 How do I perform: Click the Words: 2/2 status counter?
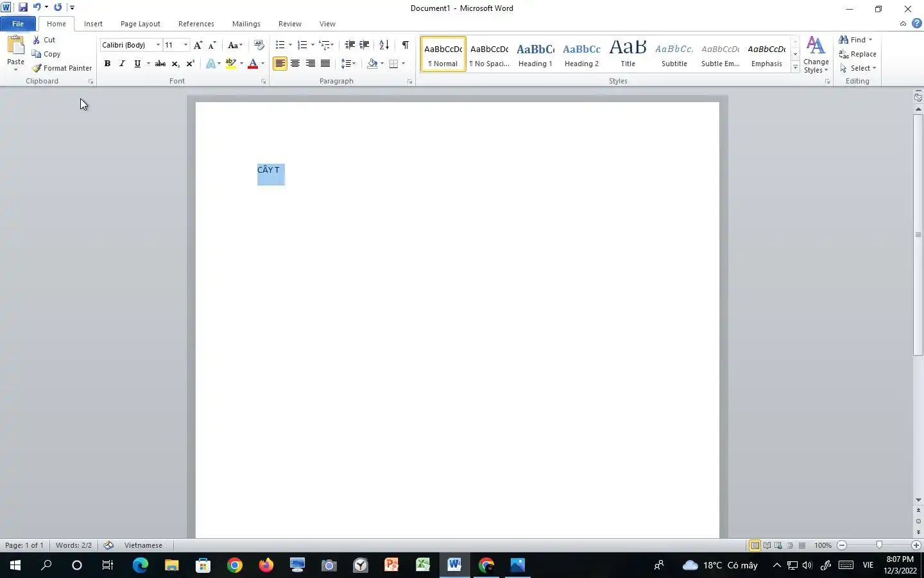click(74, 545)
